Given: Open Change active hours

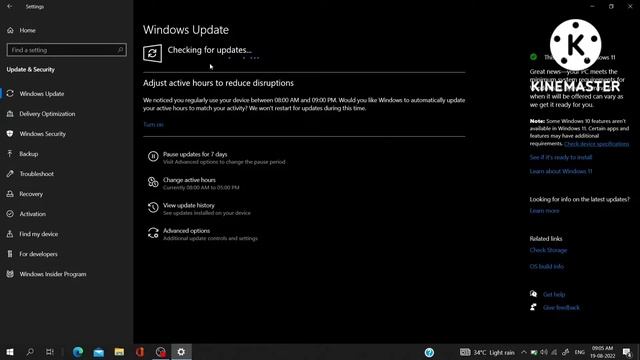Looking at the screenshot, I should pos(189,180).
